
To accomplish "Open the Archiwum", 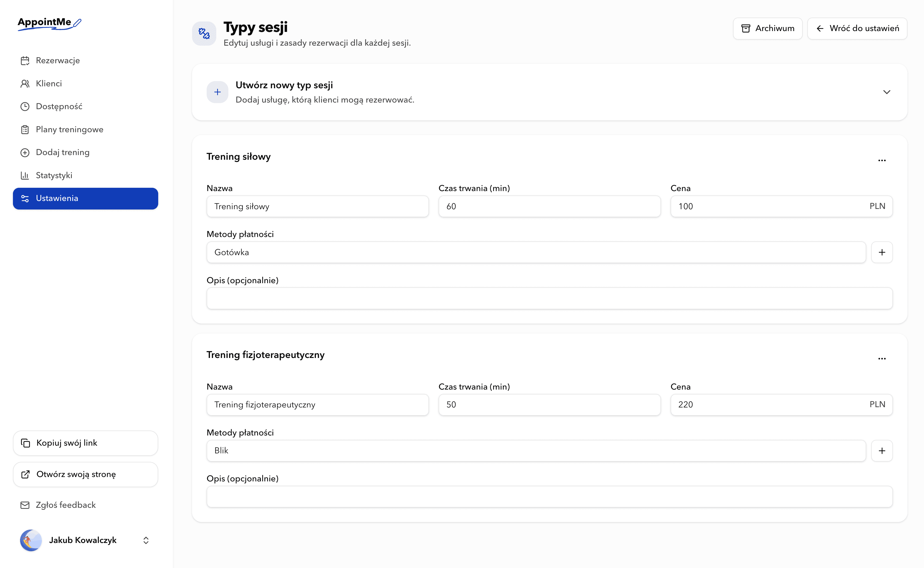I will pos(767,28).
